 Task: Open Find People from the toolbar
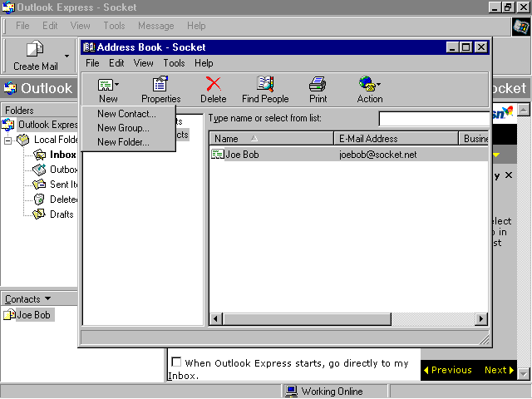pyautogui.click(x=265, y=85)
